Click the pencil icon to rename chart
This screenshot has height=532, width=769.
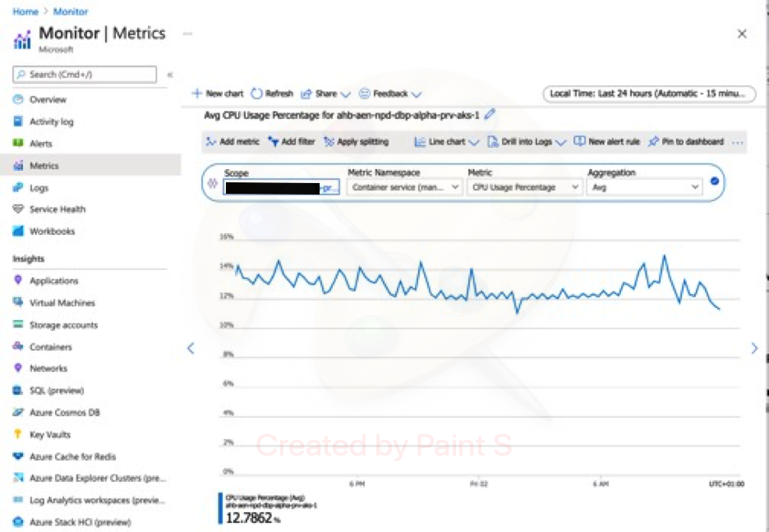click(x=490, y=115)
